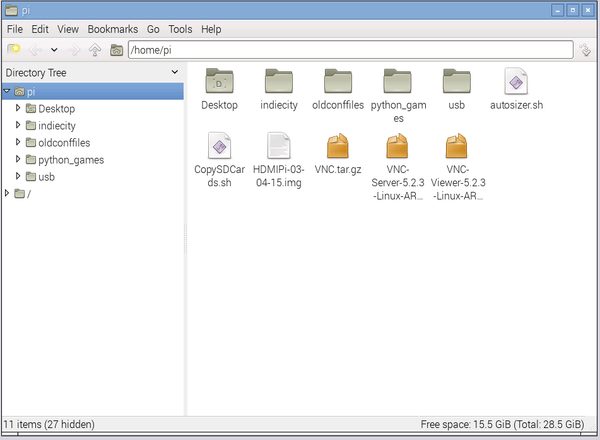
Task: Select oldconffiles in the directory tree
Action: tap(65, 142)
